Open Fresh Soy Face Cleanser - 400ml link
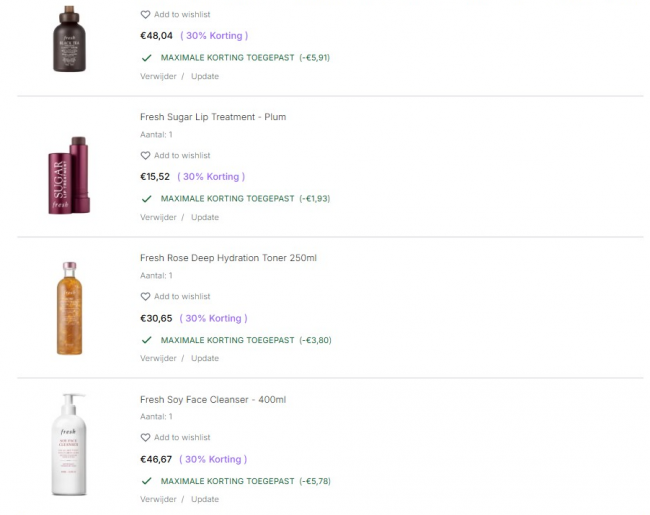650x515 pixels. click(x=213, y=400)
